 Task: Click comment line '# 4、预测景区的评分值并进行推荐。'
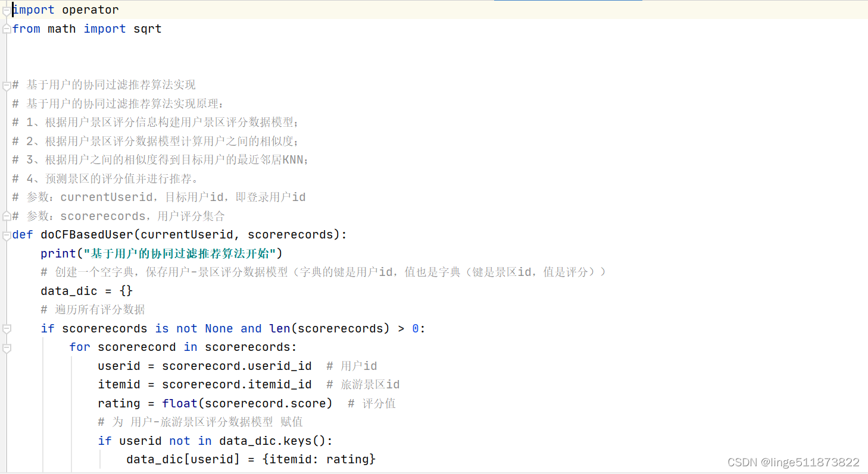[105, 178]
